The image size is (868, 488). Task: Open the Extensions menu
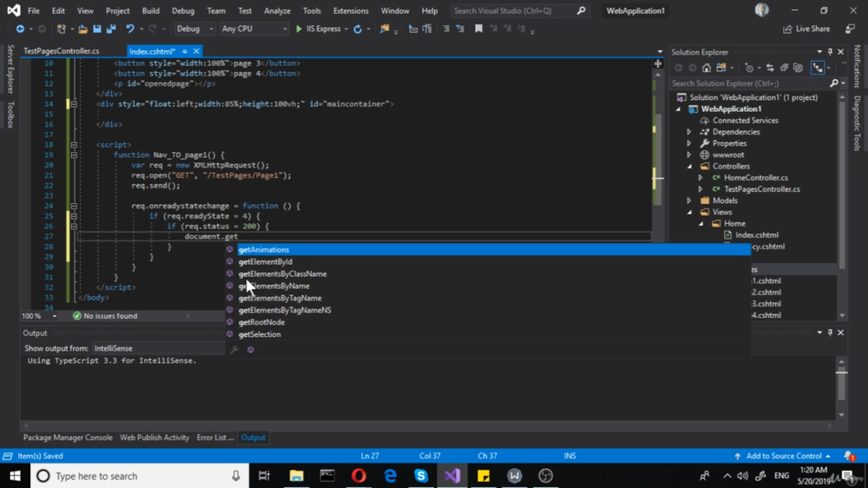coord(351,10)
